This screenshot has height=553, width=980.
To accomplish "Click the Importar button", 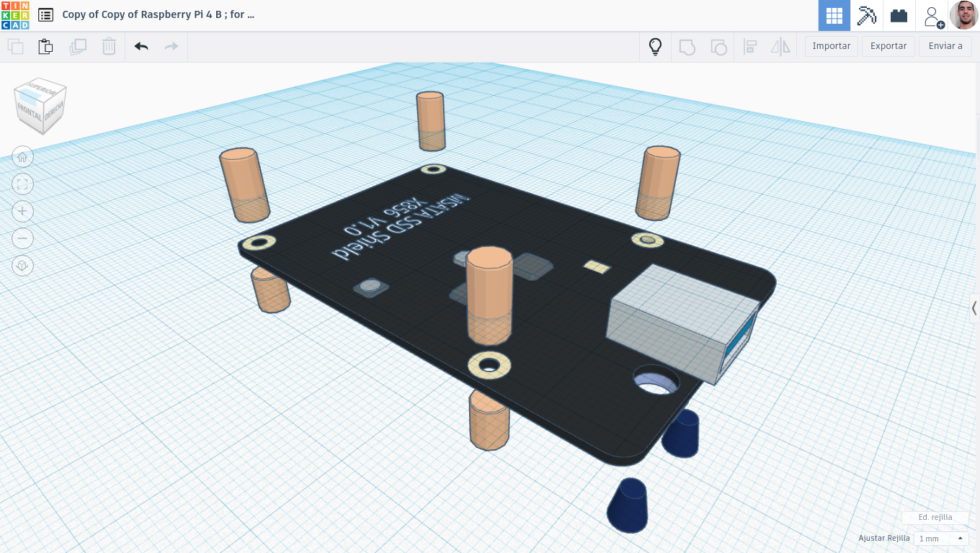I will (x=832, y=46).
